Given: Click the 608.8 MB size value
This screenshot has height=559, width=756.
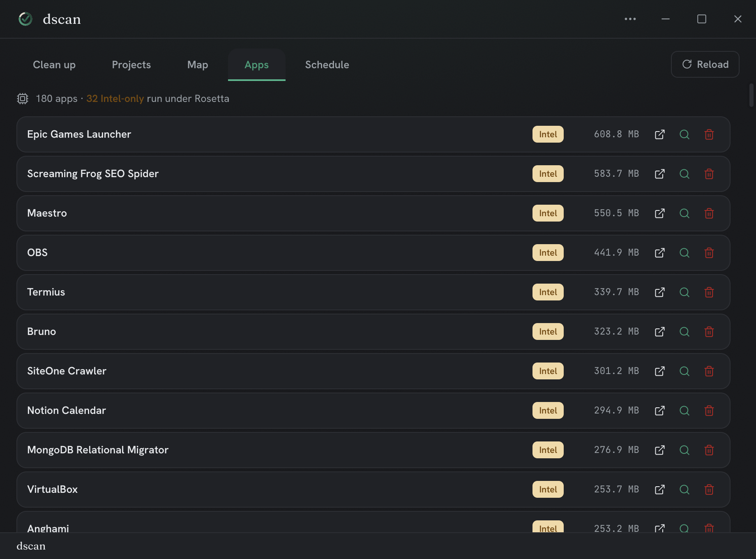Looking at the screenshot, I should point(616,134).
